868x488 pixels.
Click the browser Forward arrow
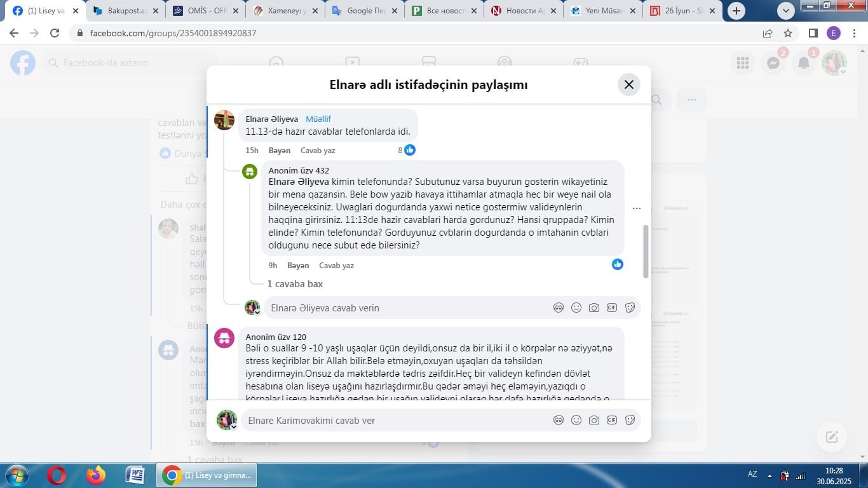pos(34,33)
